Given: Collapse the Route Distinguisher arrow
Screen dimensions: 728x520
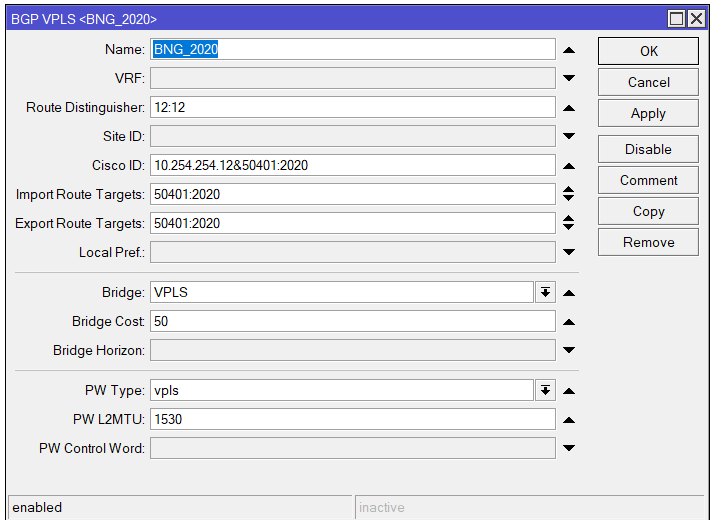Looking at the screenshot, I should click(569, 108).
